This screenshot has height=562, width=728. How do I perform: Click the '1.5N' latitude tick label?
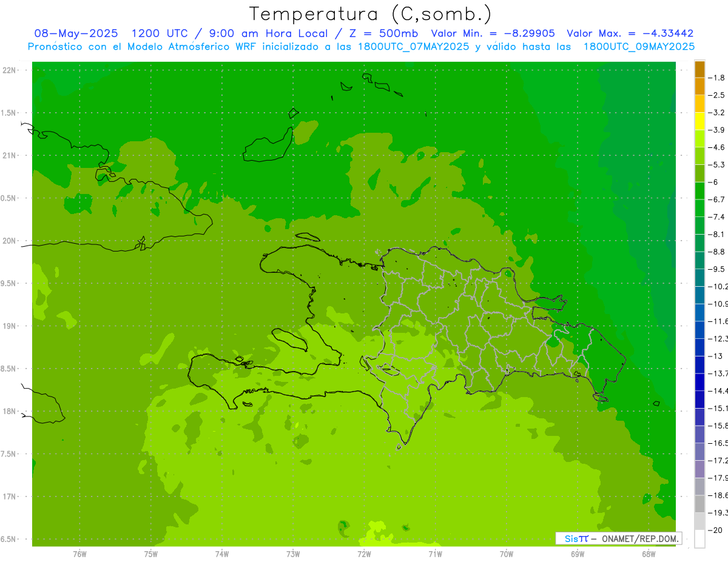[x=8, y=113]
